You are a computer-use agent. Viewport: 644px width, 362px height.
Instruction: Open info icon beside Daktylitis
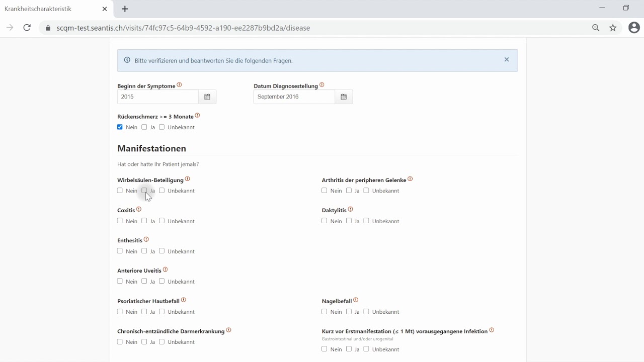click(x=351, y=209)
